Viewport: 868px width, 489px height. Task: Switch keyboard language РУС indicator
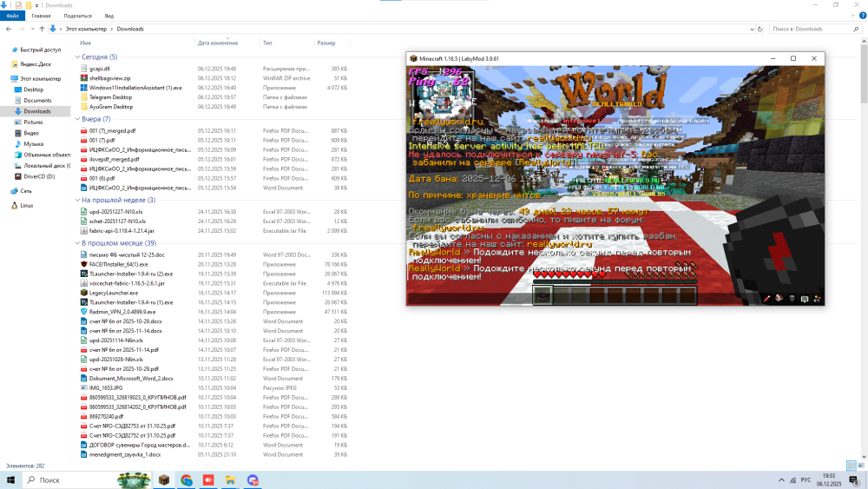click(806, 480)
